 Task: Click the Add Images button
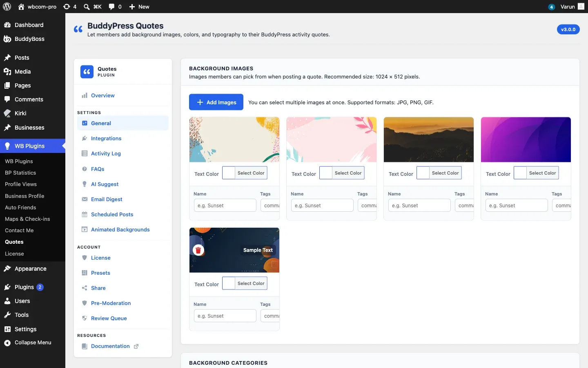[x=216, y=102]
